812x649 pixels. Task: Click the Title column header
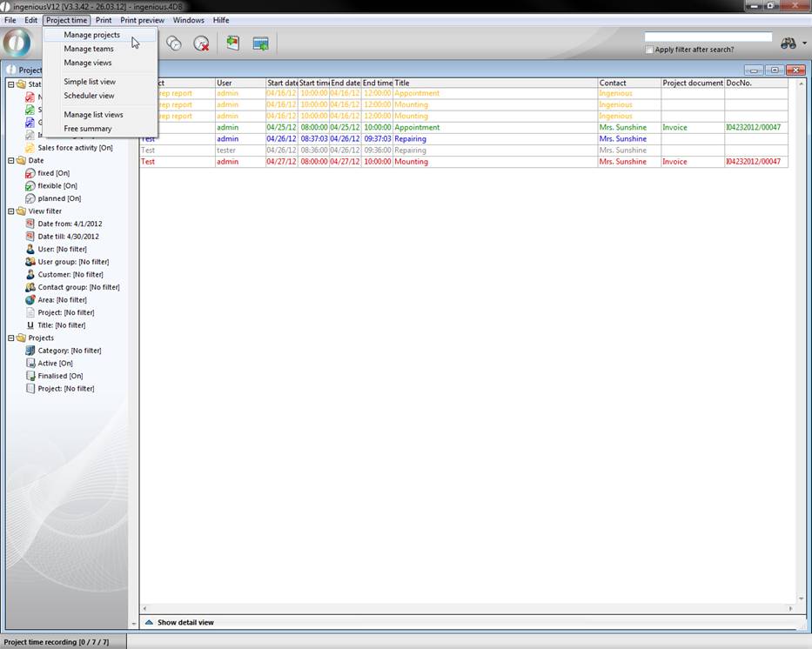494,84
